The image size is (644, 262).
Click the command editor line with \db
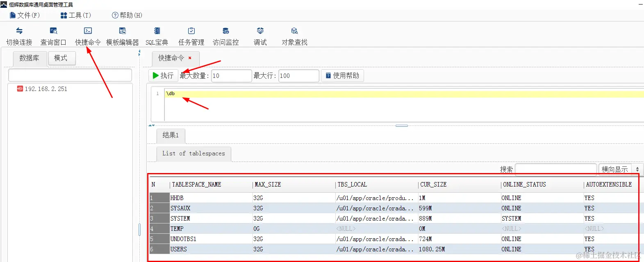click(404, 94)
